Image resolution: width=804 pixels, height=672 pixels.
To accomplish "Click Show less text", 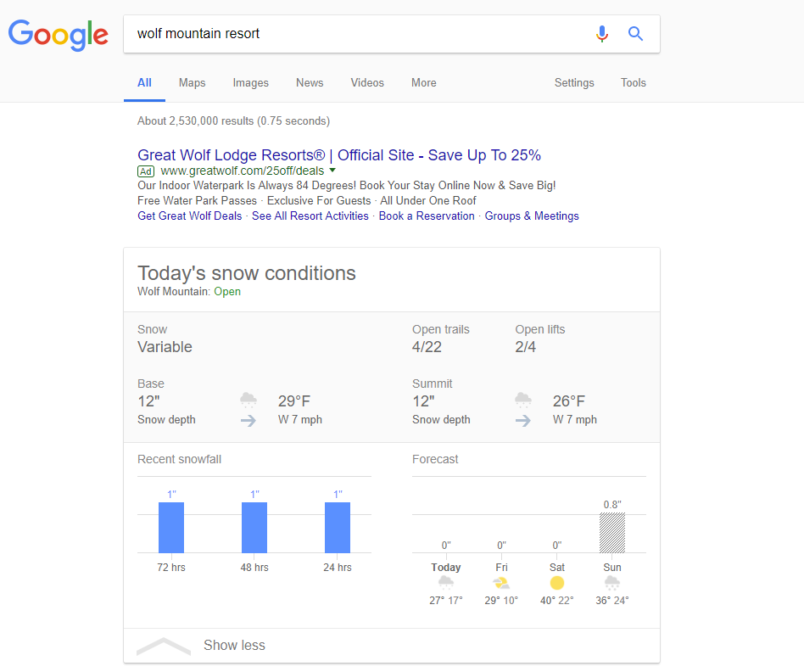I will click(234, 646).
